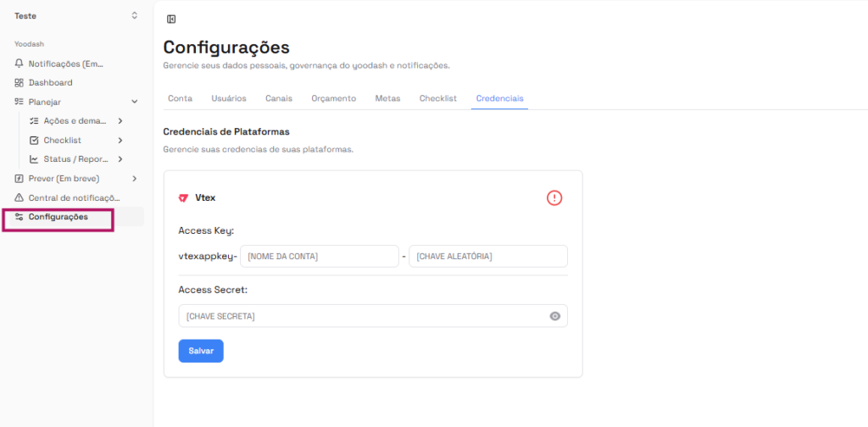This screenshot has height=427, width=868.
Task: Toggle Access Secret visibility eye icon
Action: 555,316
